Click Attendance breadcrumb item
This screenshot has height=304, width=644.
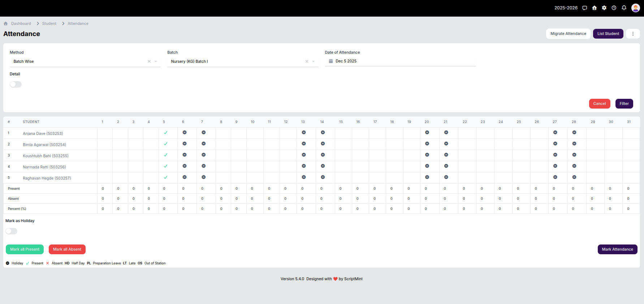point(78,23)
